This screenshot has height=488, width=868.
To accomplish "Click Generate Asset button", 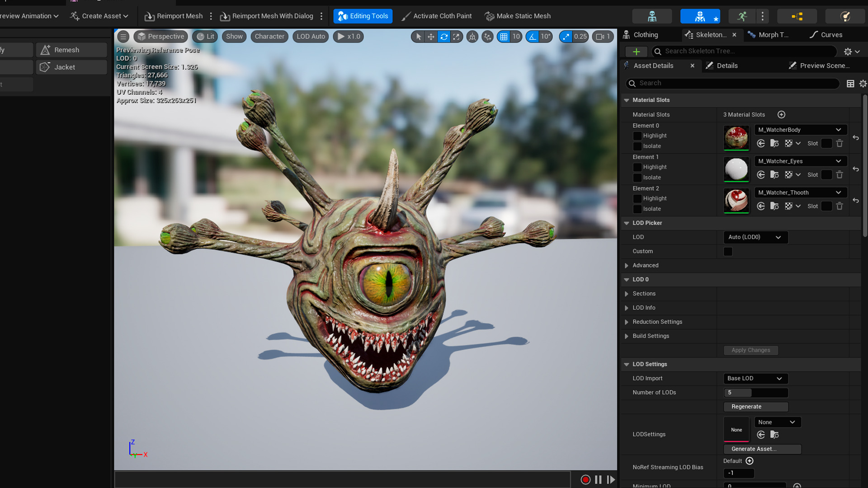I will pyautogui.click(x=762, y=449).
